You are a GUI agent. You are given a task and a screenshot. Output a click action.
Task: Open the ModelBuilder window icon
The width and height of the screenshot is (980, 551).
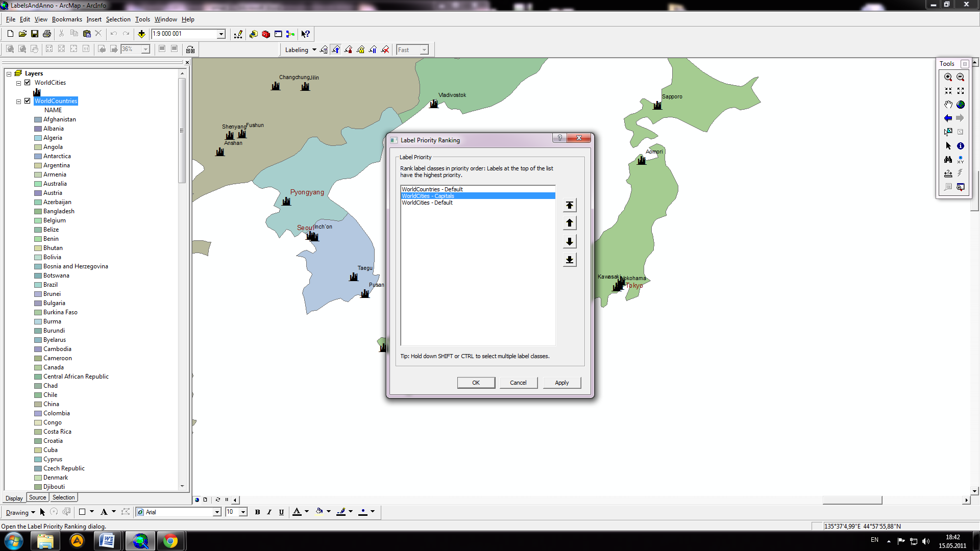click(x=290, y=34)
